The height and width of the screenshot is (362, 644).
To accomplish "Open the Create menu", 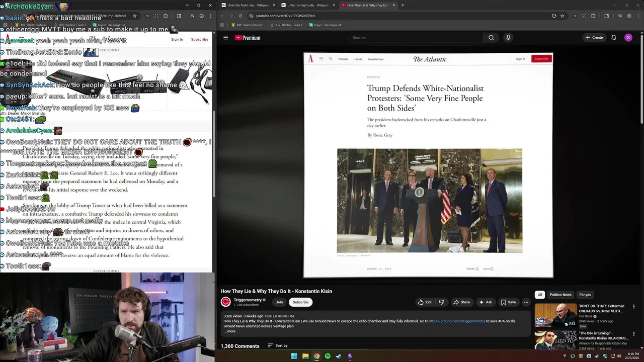I will point(594,38).
